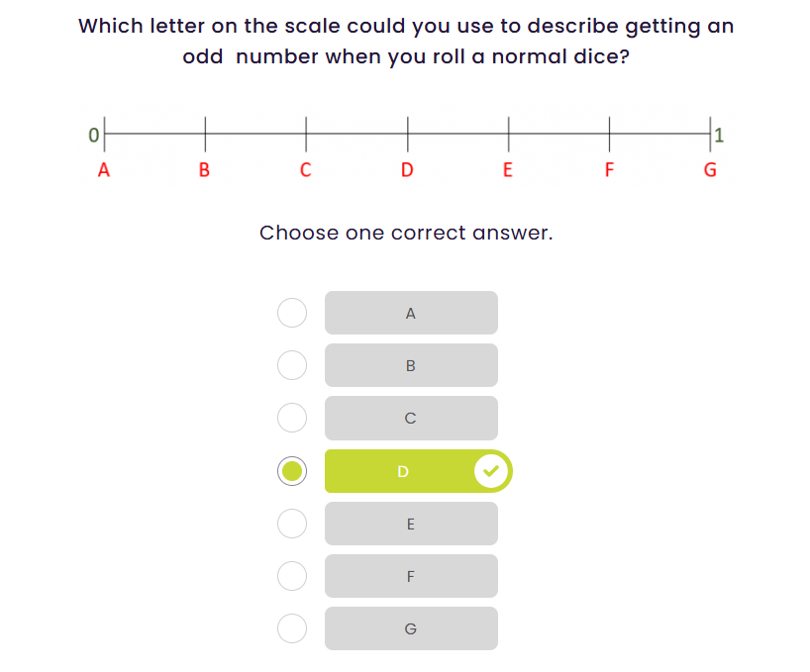
Task: Click the red letter B on the scale
Action: click(205, 170)
